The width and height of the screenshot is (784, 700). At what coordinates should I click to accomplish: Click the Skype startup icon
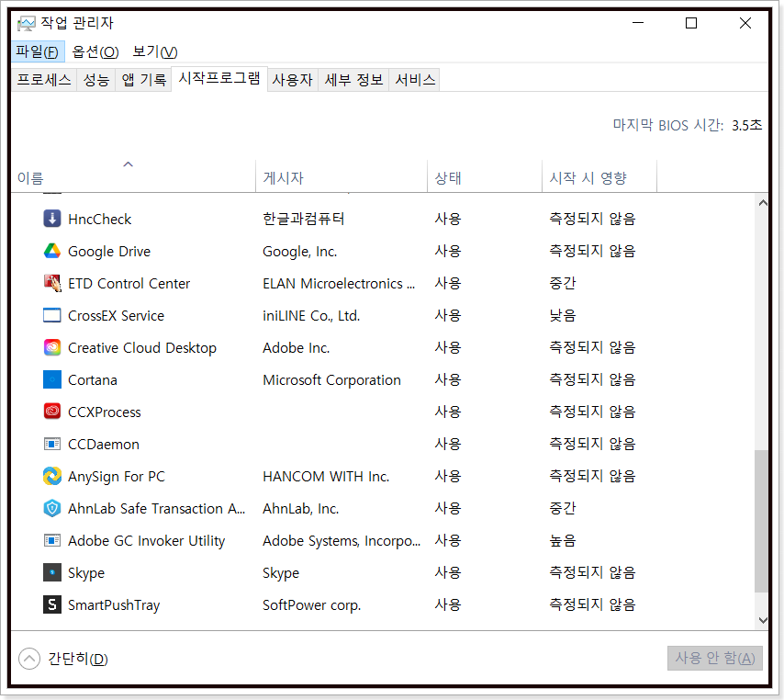coord(52,572)
